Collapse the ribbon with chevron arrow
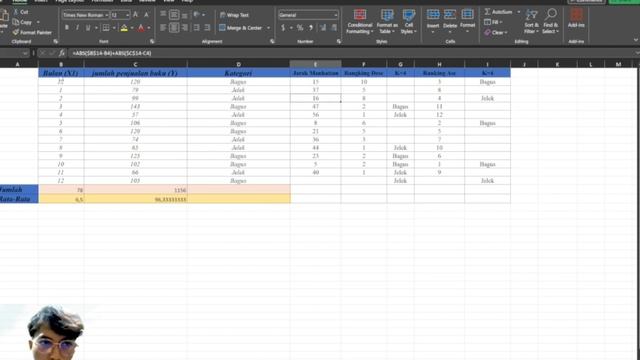The image size is (640, 360). point(636,40)
